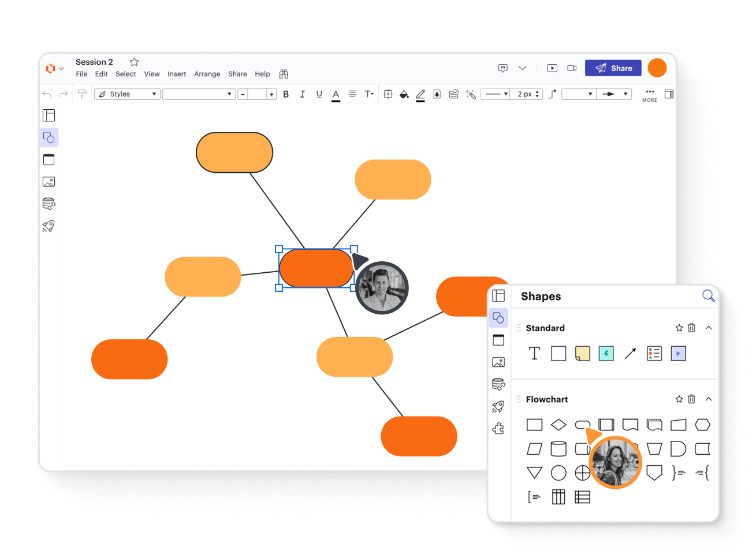
Task: Open the Insert menu
Action: tap(177, 74)
